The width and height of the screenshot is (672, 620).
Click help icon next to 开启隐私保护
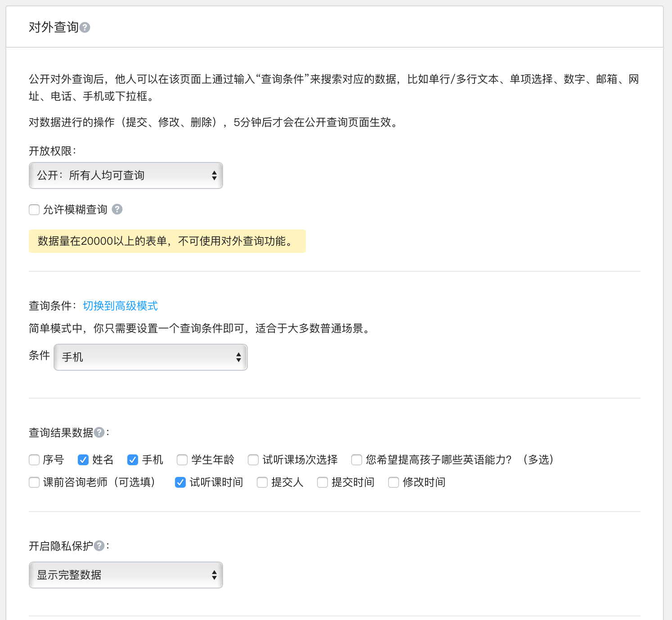click(99, 546)
